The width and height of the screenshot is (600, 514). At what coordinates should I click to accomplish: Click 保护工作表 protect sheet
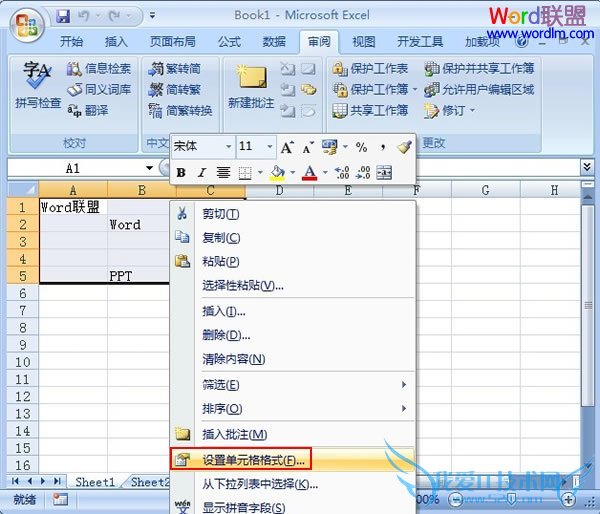(x=370, y=69)
